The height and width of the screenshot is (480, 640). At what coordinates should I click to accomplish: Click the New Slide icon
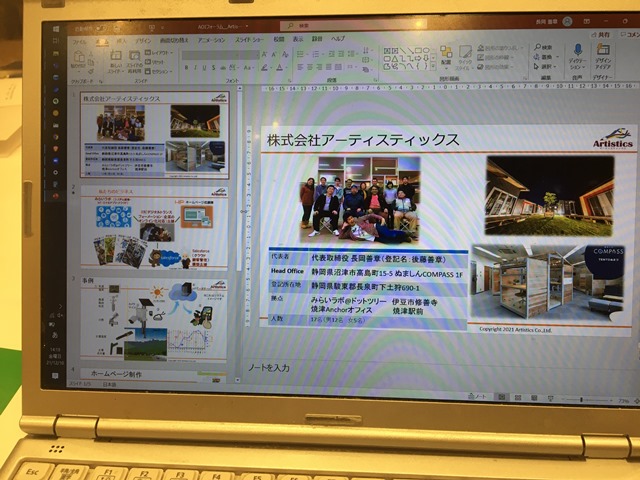click(116, 56)
